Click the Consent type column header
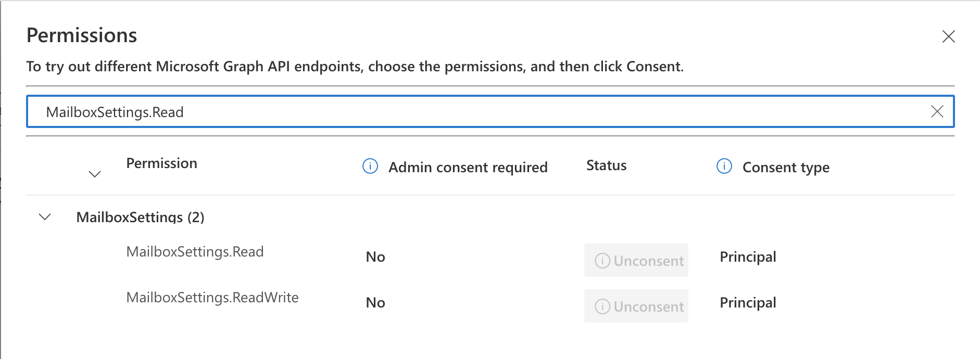The height and width of the screenshot is (359, 980). pyautogui.click(x=786, y=168)
